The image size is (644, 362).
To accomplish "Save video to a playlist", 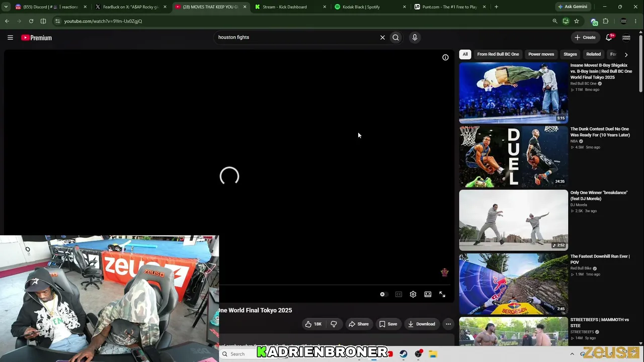I will point(388,324).
